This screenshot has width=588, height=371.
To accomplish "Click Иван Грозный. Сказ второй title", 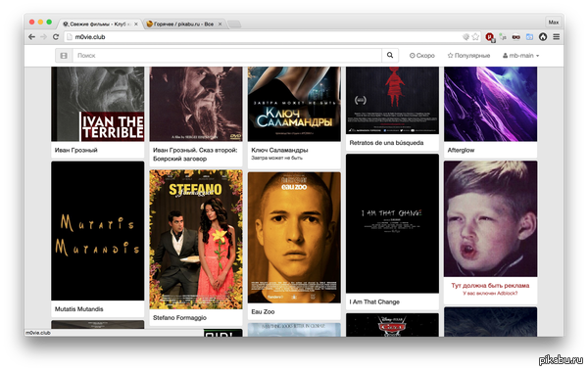I will pos(195,155).
